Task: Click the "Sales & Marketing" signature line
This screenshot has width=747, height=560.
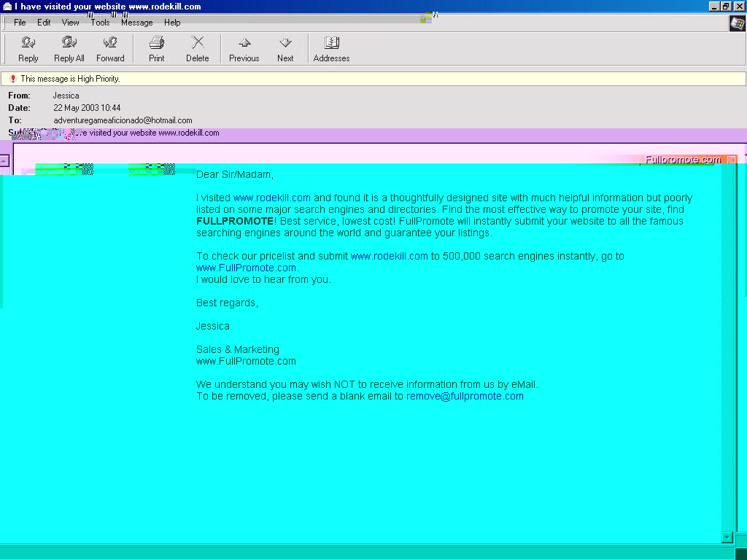Action: point(238,349)
